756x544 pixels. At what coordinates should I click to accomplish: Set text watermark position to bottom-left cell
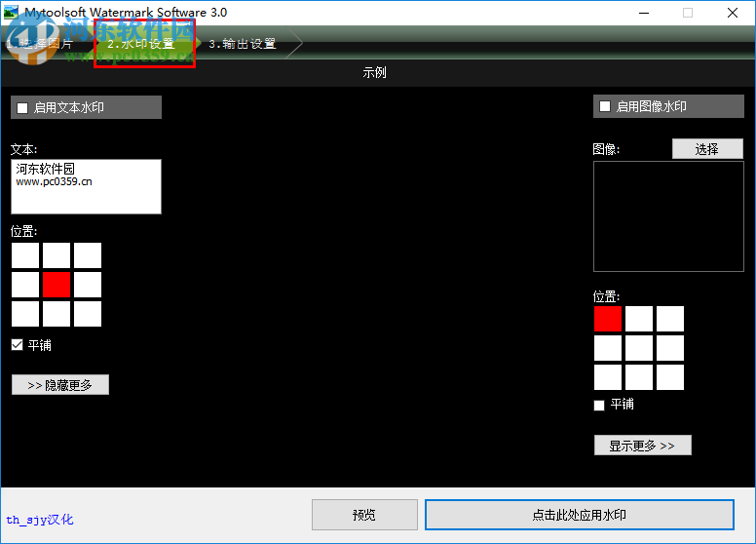[x=25, y=314]
